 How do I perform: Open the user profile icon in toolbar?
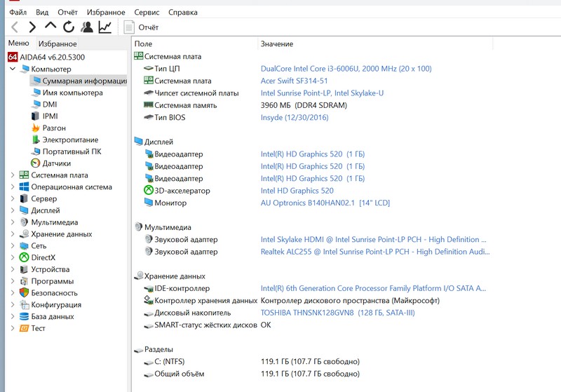click(x=86, y=27)
